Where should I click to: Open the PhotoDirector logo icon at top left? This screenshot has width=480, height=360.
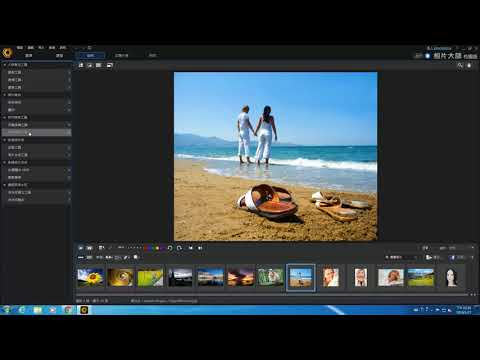7,53
